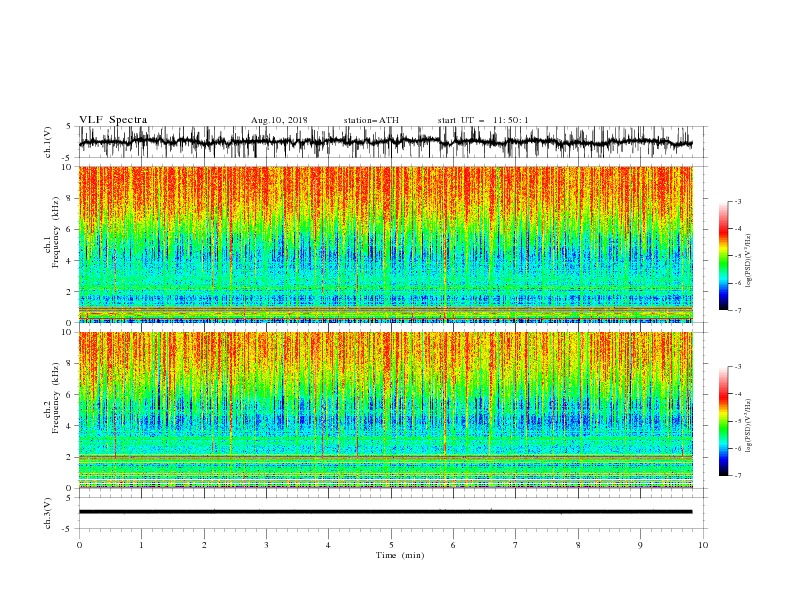Click time axis tick label "5"

(391, 545)
